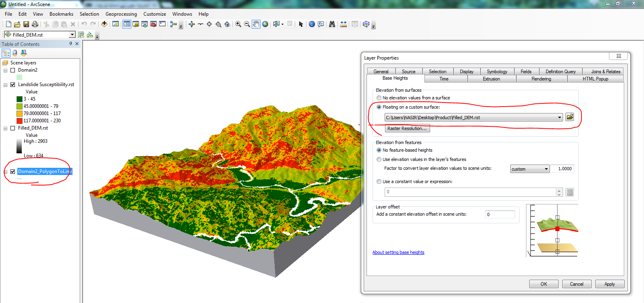Switch to the Rendering tab
The image size is (644, 303).
[x=541, y=79]
